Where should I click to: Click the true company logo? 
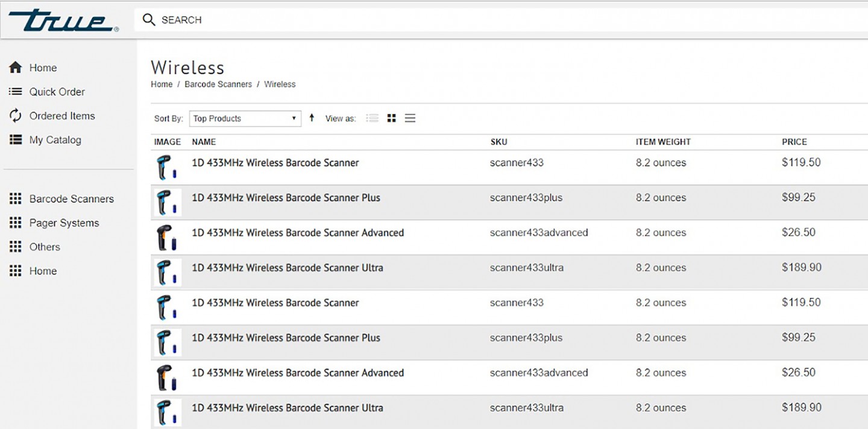point(63,19)
